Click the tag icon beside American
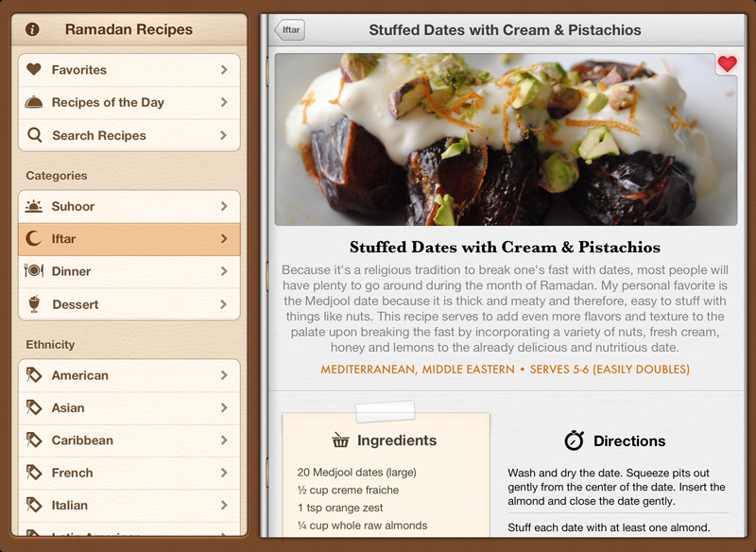The height and width of the screenshot is (552, 756). point(34,375)
